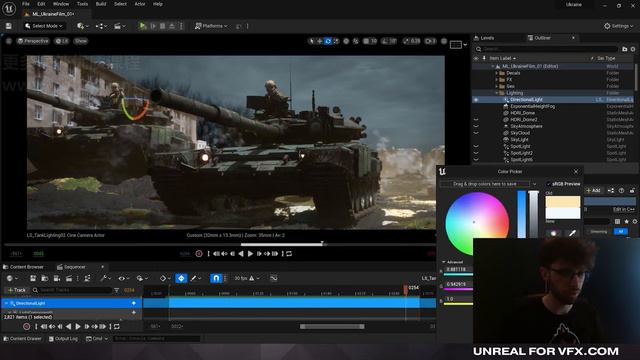
Task: Open the add content quick menu icon
Action: (x=81, y=26)
